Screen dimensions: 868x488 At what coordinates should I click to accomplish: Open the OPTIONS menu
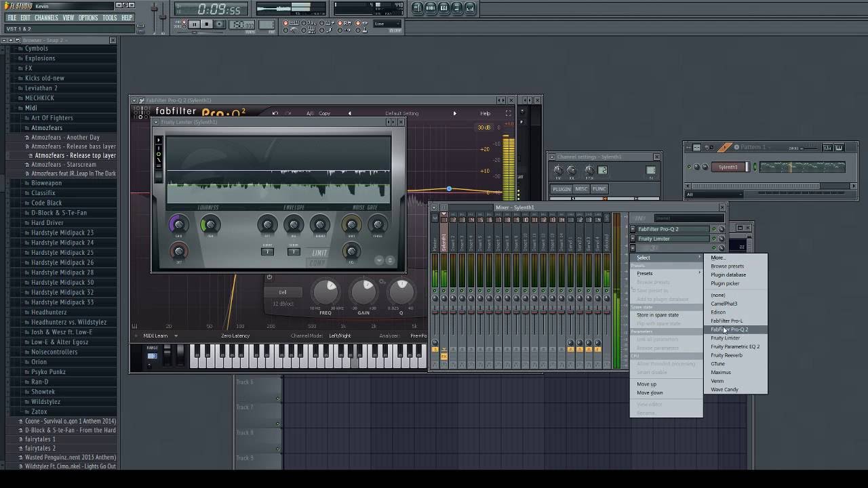point(88,18)
